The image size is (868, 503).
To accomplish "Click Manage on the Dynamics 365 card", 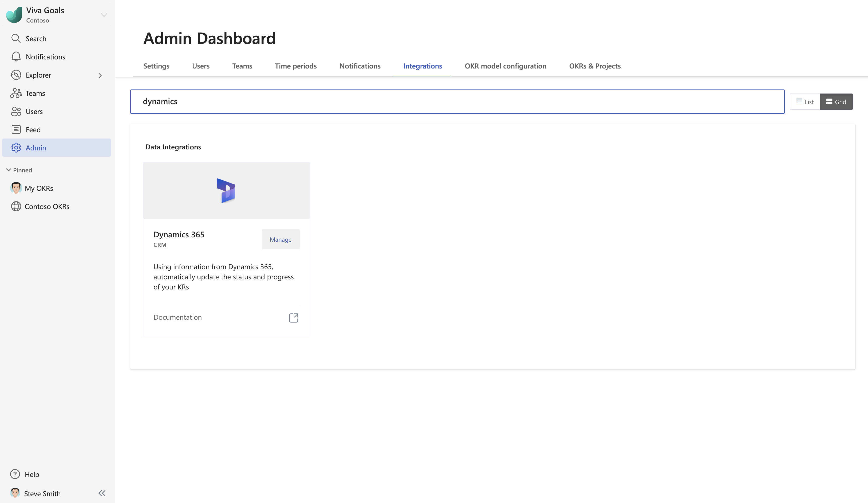I will click(x=280, y=239).
